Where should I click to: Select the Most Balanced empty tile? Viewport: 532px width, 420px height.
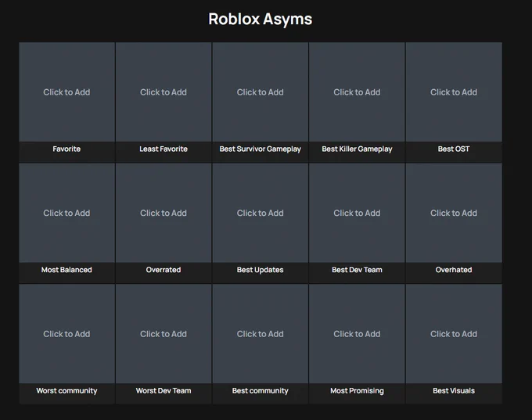click(66, 213)
